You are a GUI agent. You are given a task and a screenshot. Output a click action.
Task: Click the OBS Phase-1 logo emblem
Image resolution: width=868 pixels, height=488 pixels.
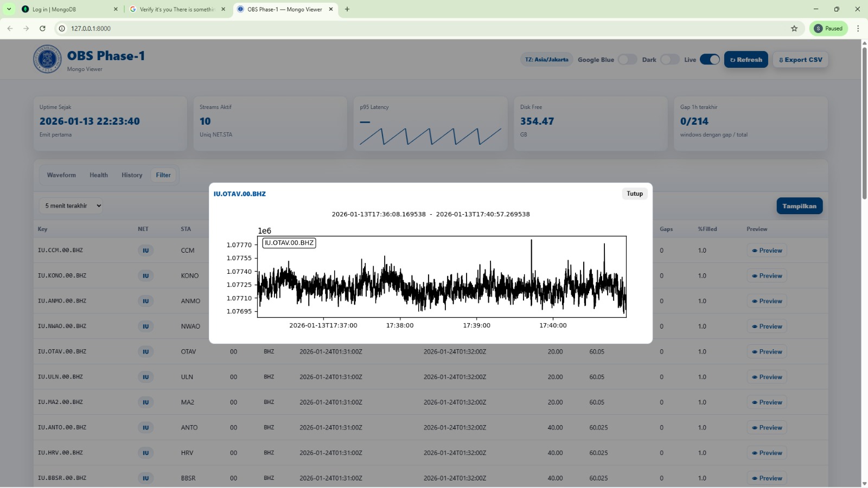47,59
